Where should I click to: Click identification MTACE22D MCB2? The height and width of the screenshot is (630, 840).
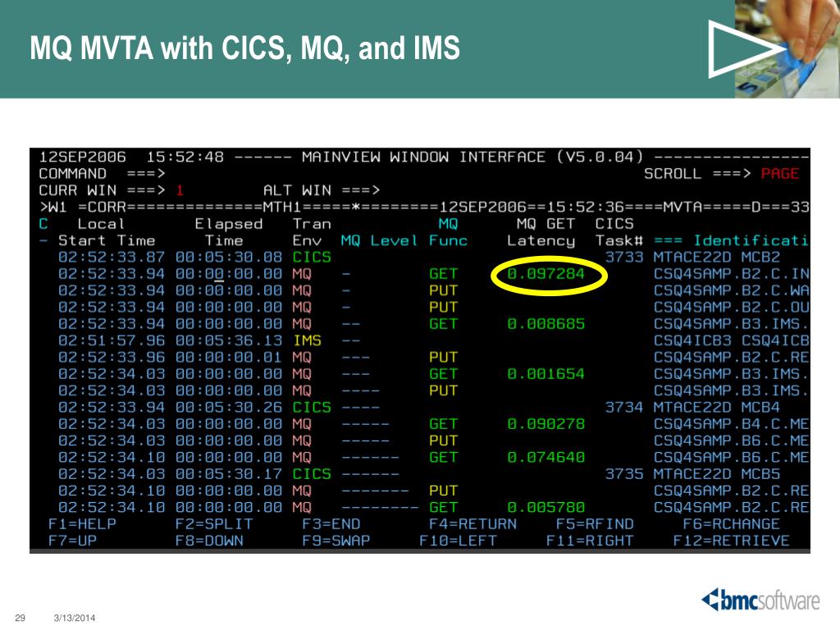coord(717,257)
